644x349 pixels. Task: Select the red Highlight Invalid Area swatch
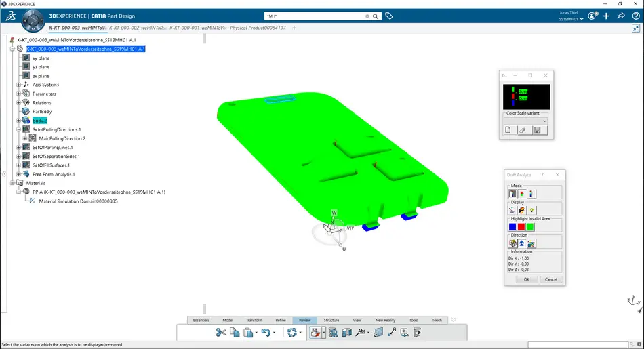521,227
